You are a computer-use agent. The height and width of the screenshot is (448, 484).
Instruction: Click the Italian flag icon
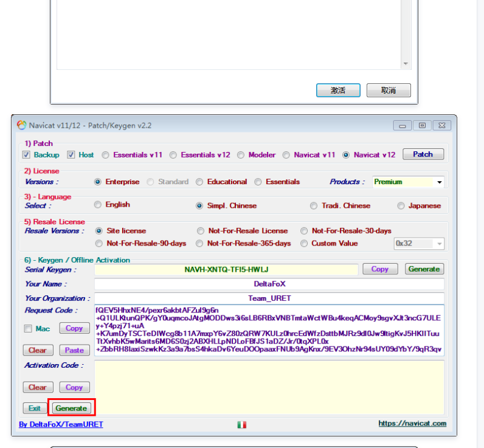241,425
